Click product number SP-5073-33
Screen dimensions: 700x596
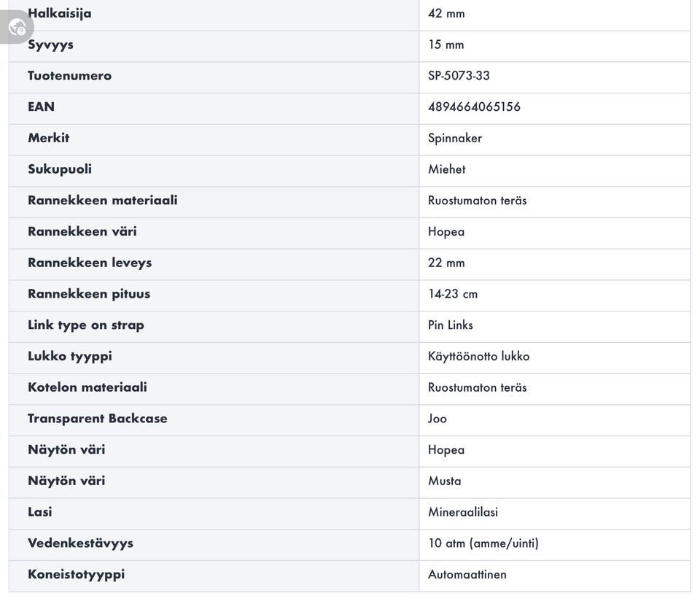(x=459, y=76)
